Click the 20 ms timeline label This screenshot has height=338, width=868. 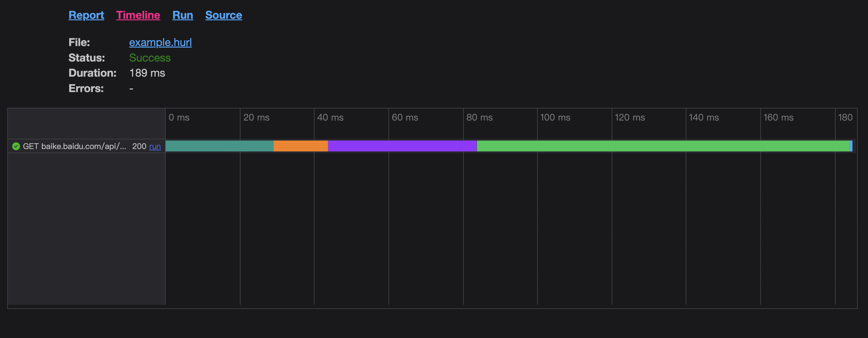click(256, 118)
